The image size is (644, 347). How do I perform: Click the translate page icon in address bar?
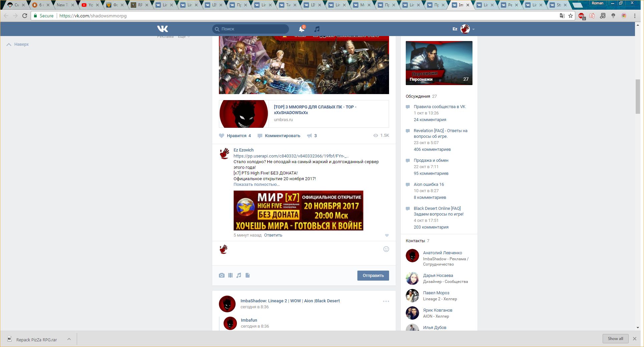[562, 16]
